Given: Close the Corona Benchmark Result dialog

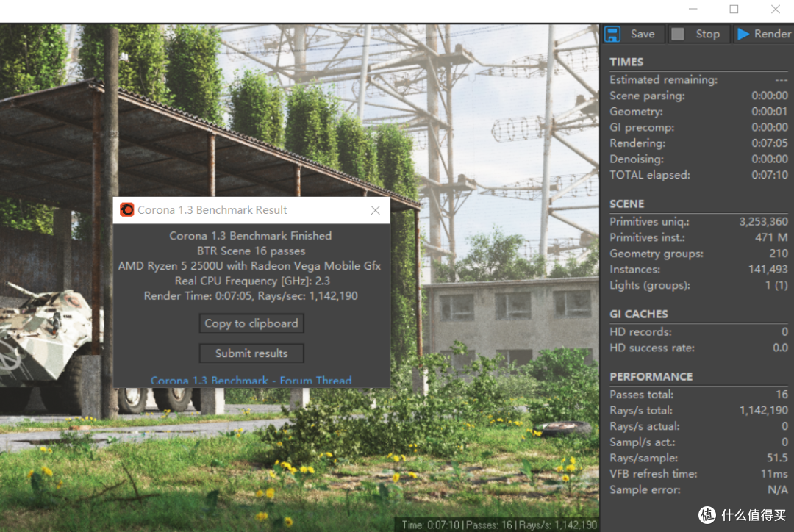Looking at the screenshot, I should pos(375,210).
